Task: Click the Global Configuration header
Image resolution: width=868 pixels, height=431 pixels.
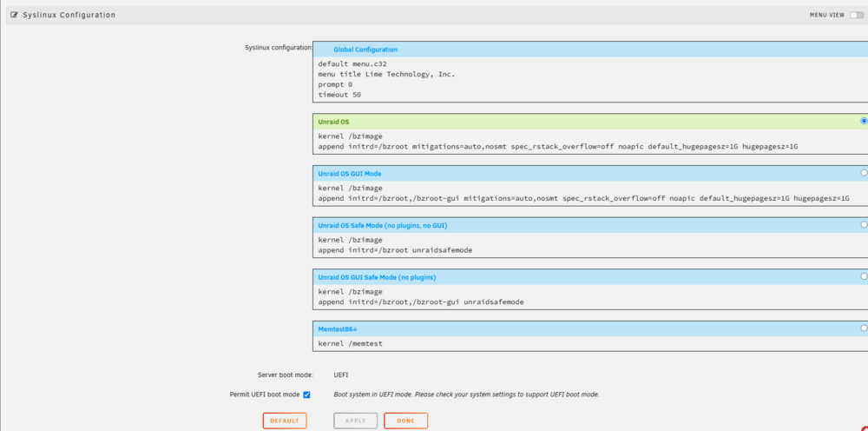Action: click(590, 50)
